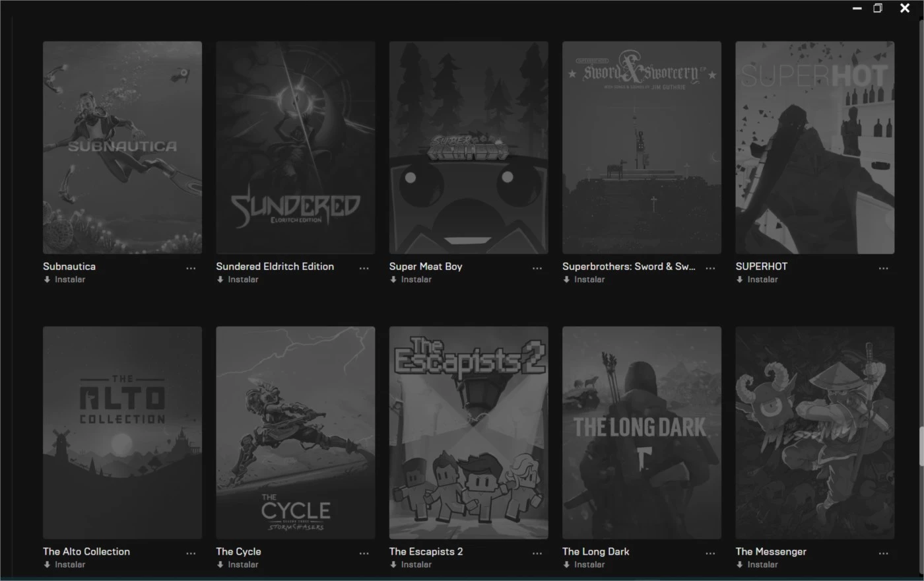The image size is (924, 581).
Task: Open the three-dot menu for The Cycle
Action: coord(364,553)
